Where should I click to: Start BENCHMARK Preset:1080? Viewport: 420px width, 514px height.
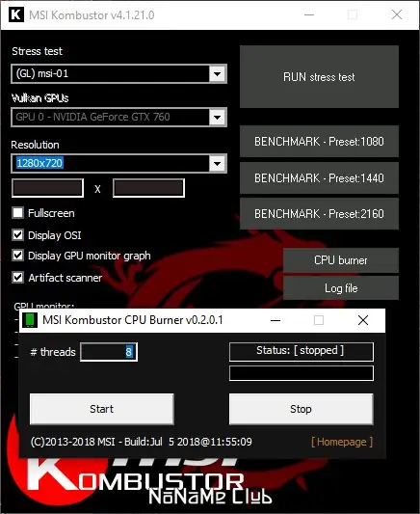click(319, 142)
